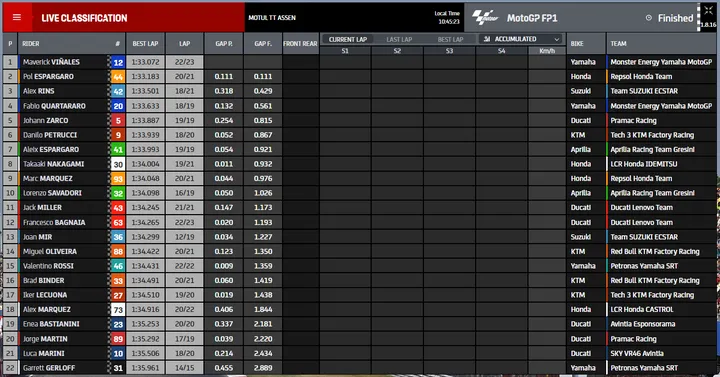Click the Front Rear column header
The width and height of the screenshot is (720, 377).
[300, 44]
